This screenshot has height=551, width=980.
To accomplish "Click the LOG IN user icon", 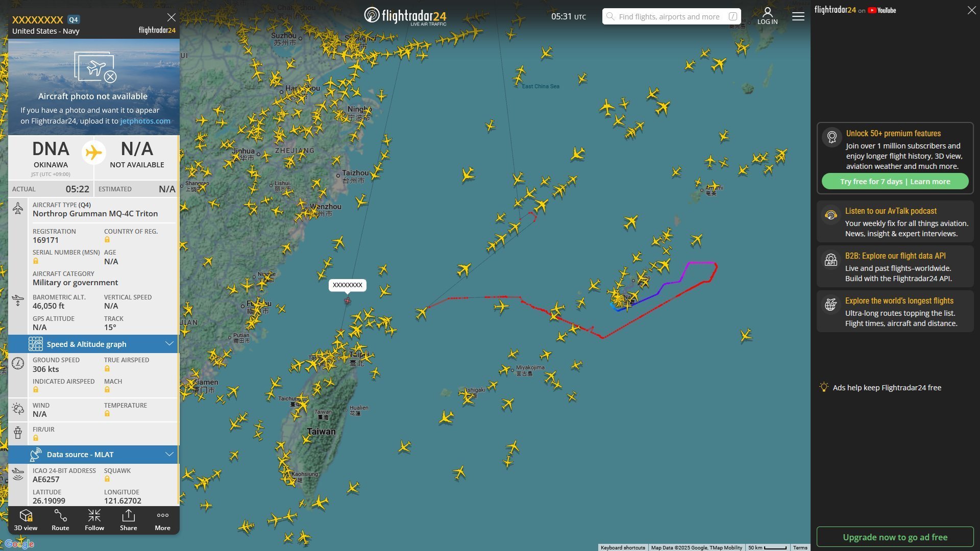I will [768, 16].
